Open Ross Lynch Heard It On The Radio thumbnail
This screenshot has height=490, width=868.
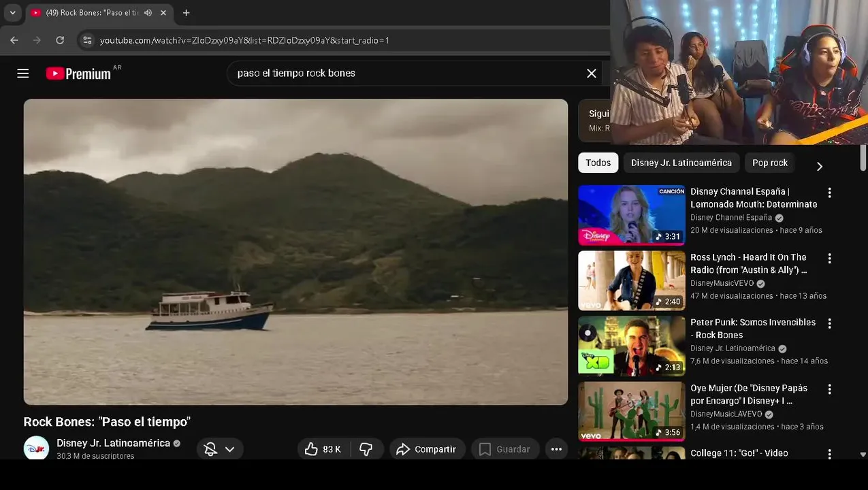[632, 280]
